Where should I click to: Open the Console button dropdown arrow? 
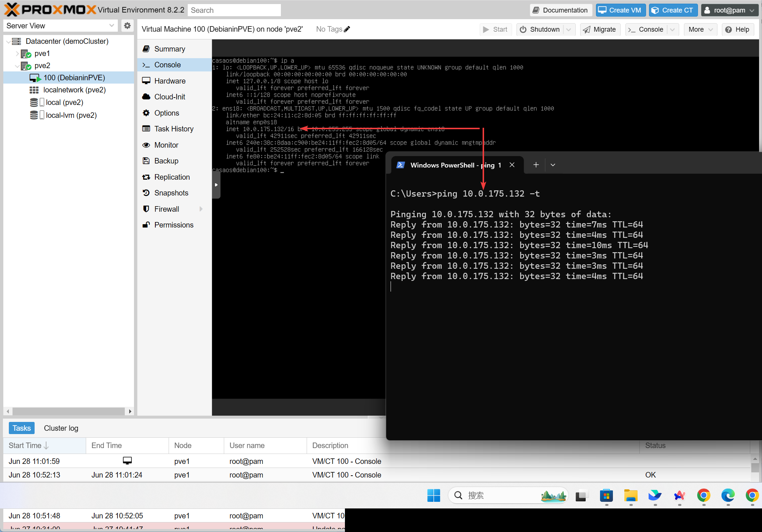pos(673,29)
